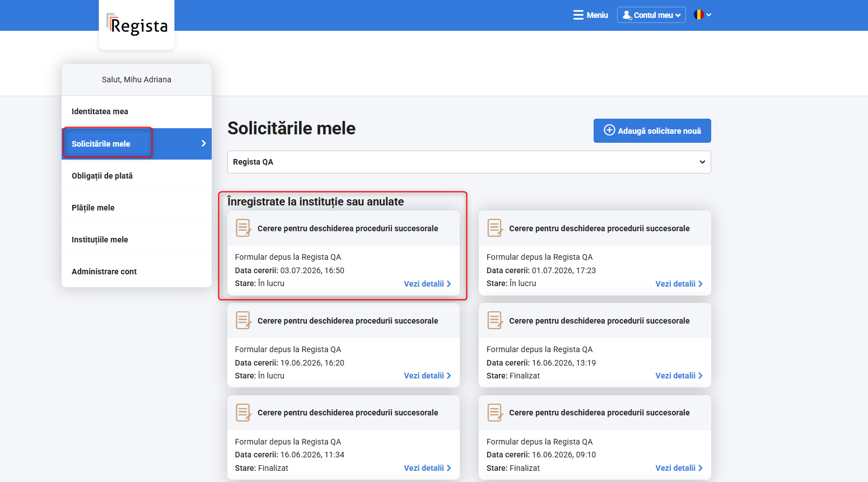Screen dimensions: 868x482
Task: Click the form icon of the 16.06.2026, 09:10 request
Action: coord(495,413)
